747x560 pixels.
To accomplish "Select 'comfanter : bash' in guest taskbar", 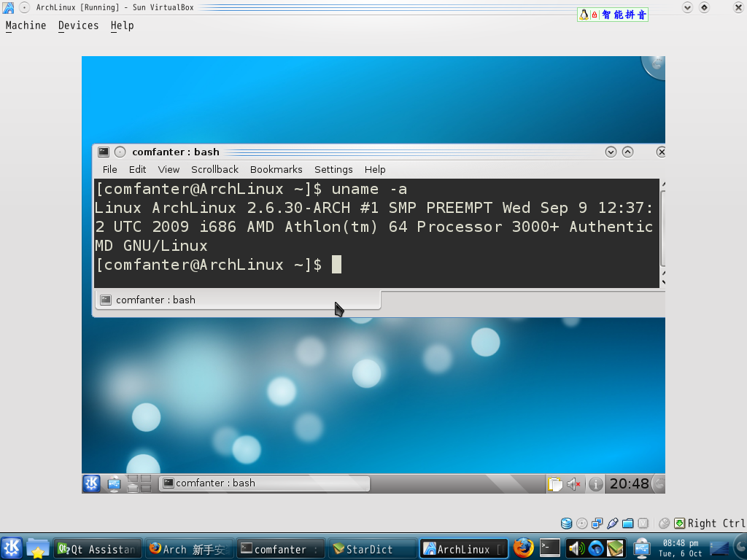I will point(264,483).
